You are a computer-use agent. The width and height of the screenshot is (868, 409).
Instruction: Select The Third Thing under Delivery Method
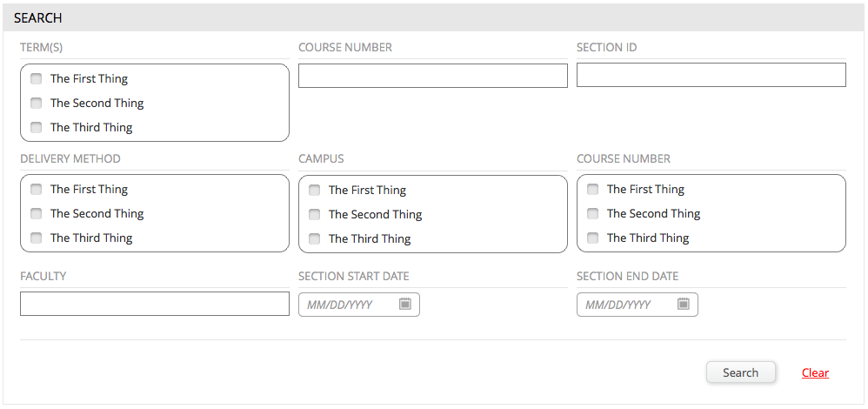click(x=36, y=238)
